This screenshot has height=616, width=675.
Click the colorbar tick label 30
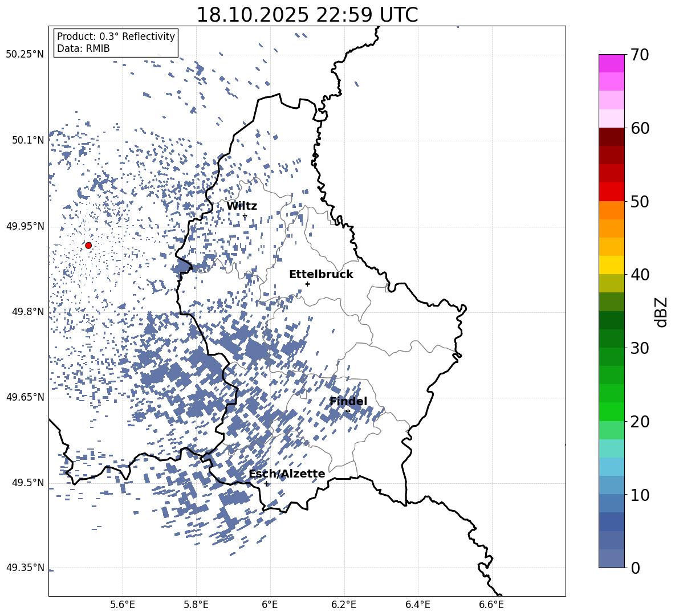click(x=640, y=348)
